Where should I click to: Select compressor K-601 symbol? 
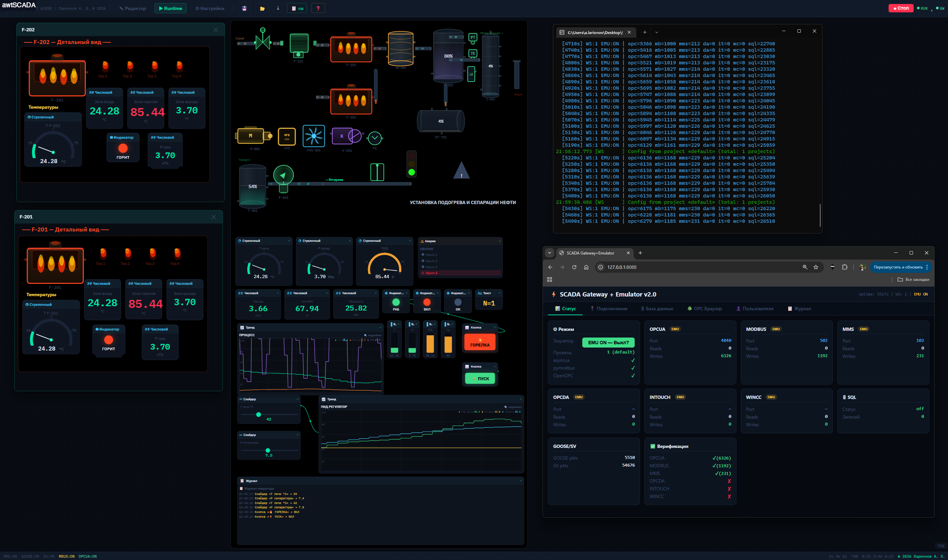pyautogui.click(x=347, y=136)
